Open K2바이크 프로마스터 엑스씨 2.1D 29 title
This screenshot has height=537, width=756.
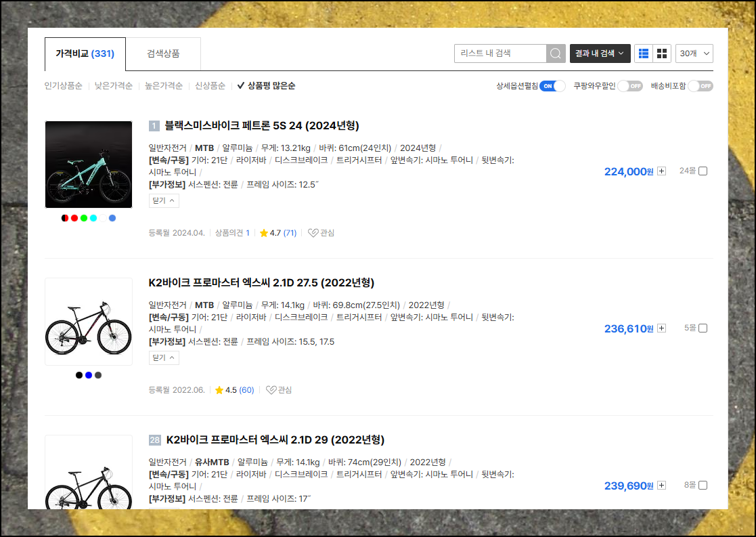coord(275,440)
